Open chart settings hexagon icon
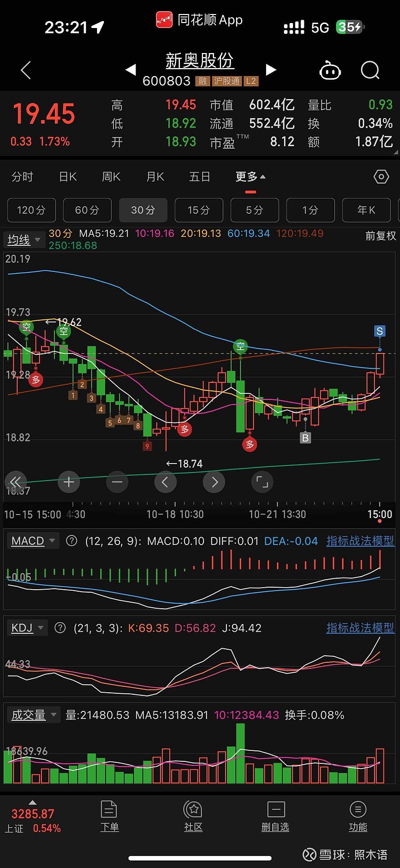This screenshot has width=400, height=868. click(381, 177)
